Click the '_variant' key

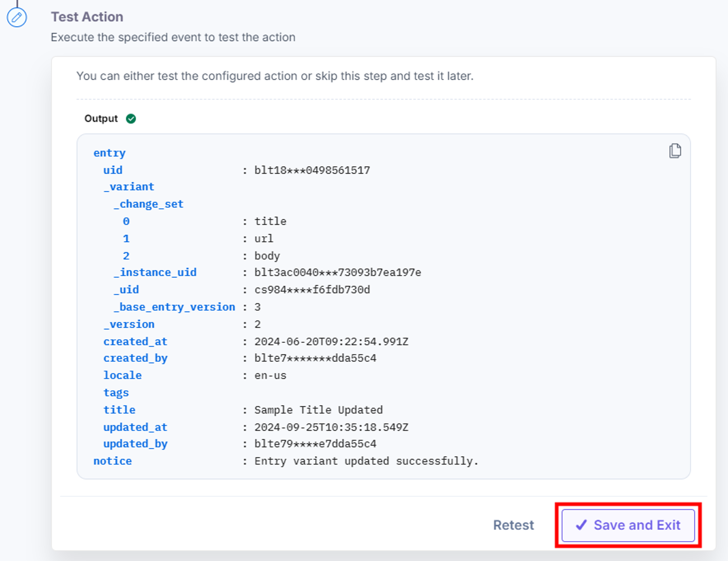click(129, 187)
